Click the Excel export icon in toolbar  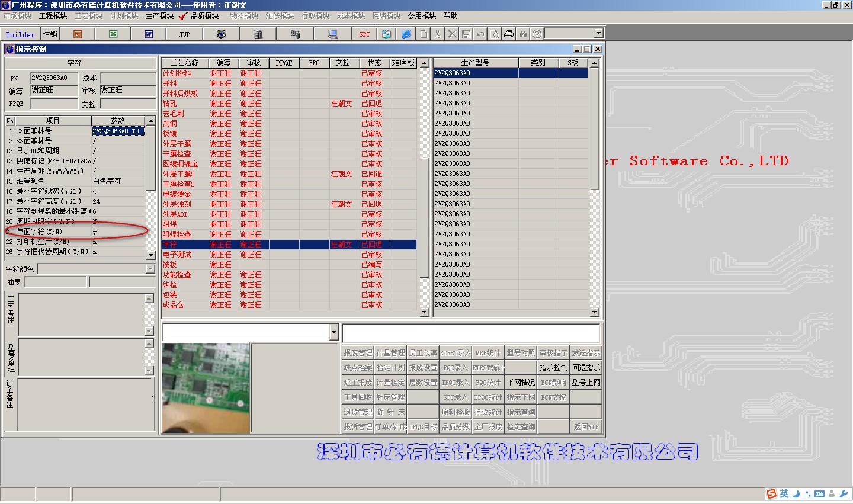pos(113,34)
